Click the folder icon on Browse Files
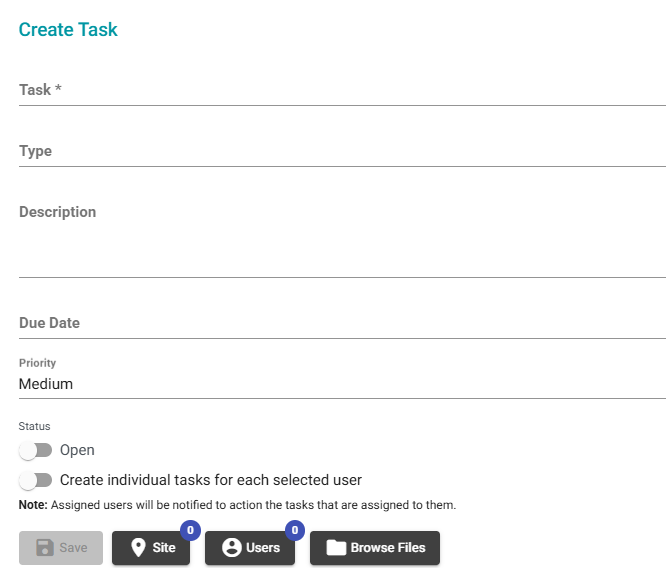The width and height of the screenshot is (666, 581). 336,548
